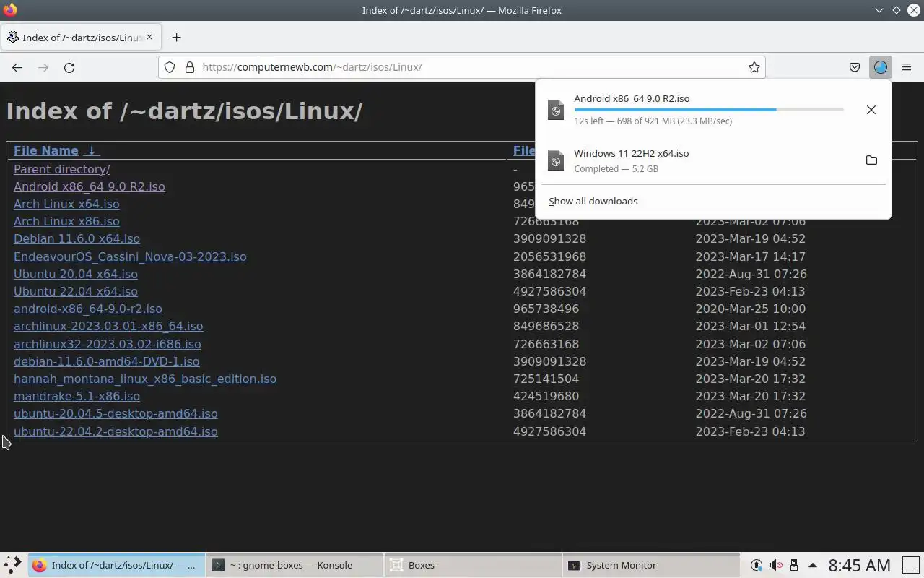
Task: Download hannah_montana_linux_x86_basic_edition.iso
Action: [x=144, y=379]
